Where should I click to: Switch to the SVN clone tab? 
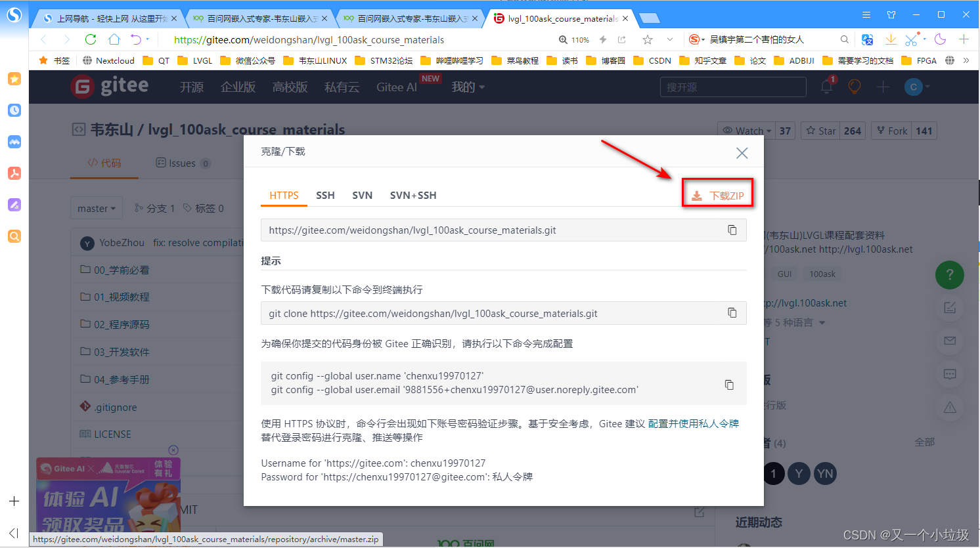click(x=362, y=196)
